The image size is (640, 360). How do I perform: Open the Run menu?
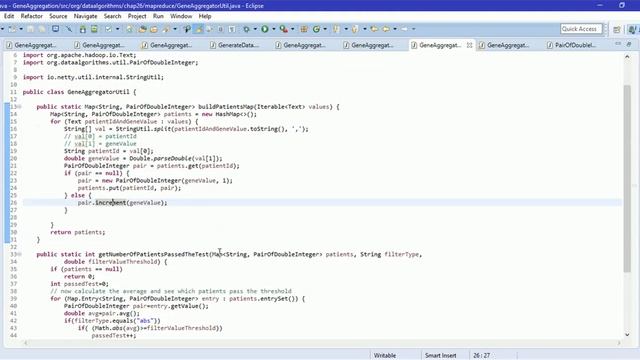click(x=158, y=16)
